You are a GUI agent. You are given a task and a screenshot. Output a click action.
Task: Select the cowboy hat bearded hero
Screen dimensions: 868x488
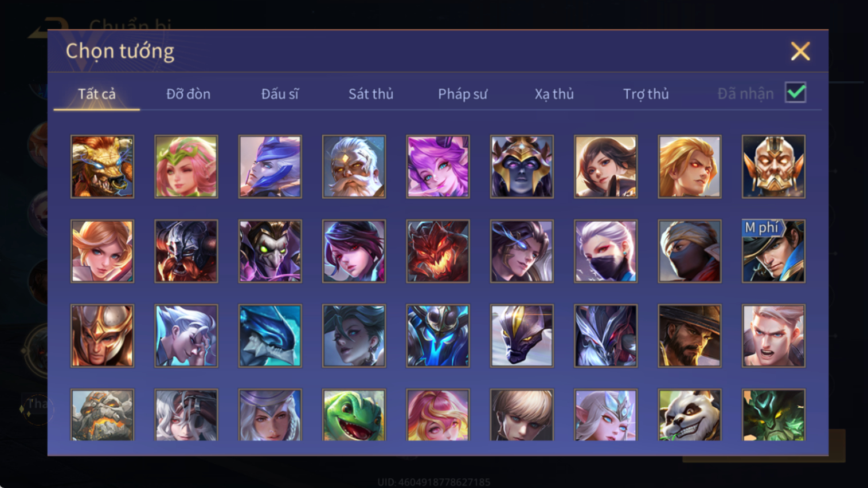coord(690,336)
